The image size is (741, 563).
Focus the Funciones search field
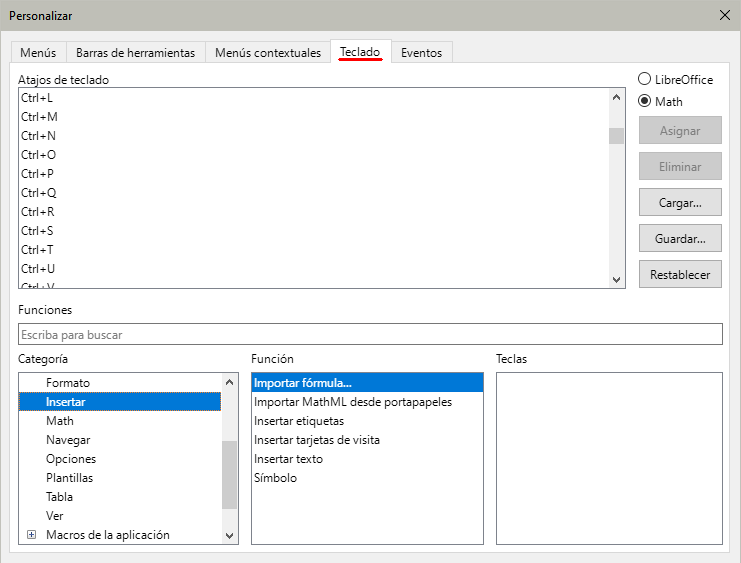click(x=370, y=335)
